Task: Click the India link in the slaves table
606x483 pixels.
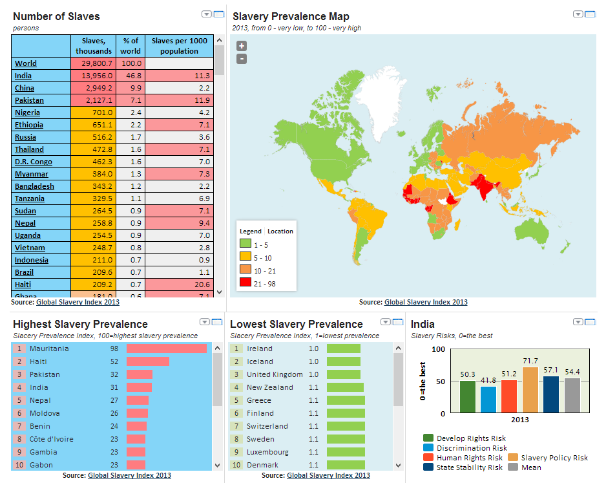Action: coord(24,75)
